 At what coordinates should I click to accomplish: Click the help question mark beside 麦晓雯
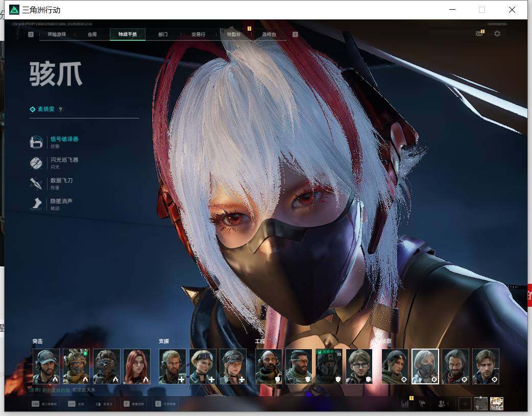click(x=60, y=109)
